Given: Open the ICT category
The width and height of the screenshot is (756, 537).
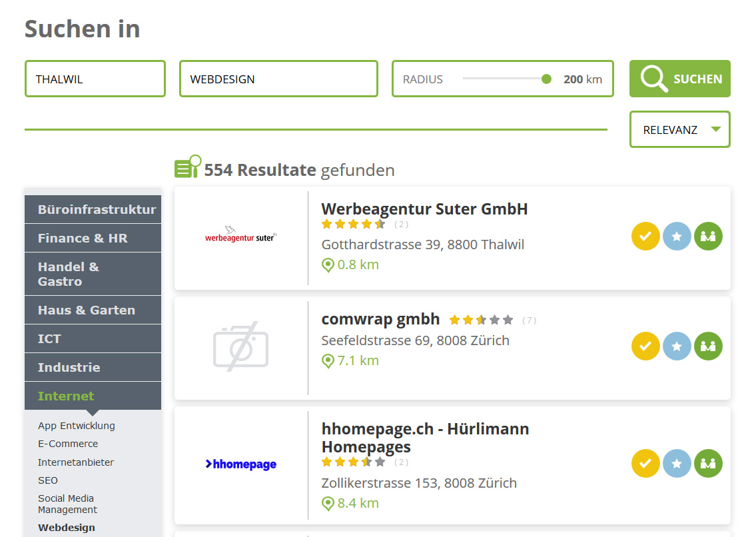Looking at the screenshot, I should pos(93,338).
